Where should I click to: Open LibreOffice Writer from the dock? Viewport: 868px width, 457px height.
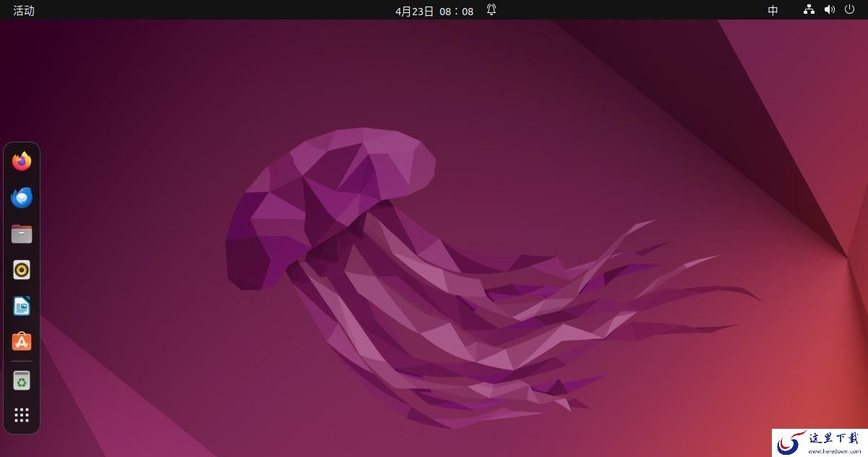coord(22,306)
